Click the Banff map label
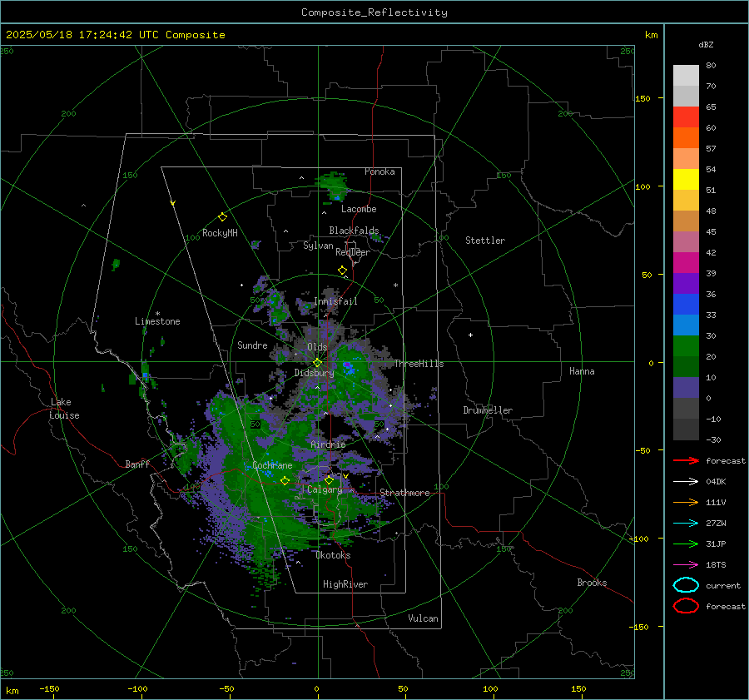The image size is (749, 700). click(x=137, y=464)
